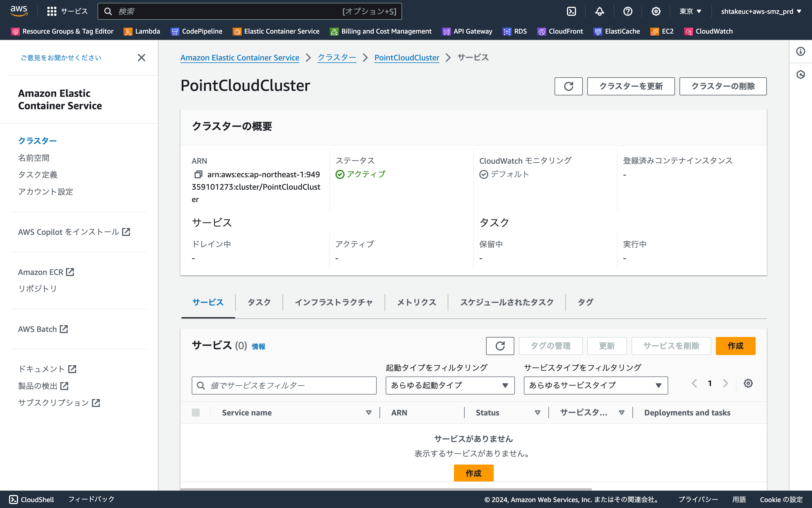Open 情報 link next to services heading

(258, 346)
